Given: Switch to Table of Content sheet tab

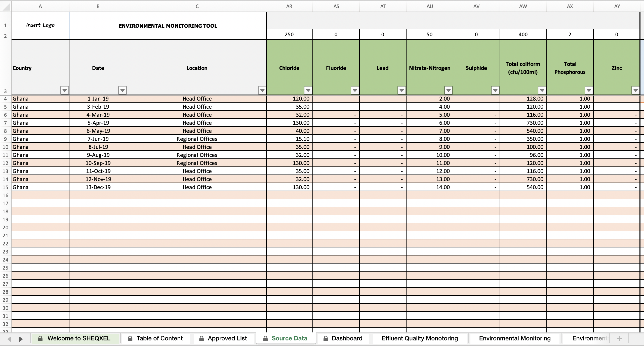Looking at the screenshot, I should pos(156,338).
